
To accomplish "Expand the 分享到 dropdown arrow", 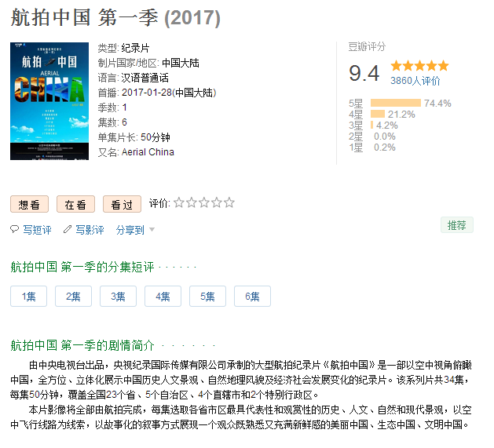I will pyautogui.click(x=152, y=230).
